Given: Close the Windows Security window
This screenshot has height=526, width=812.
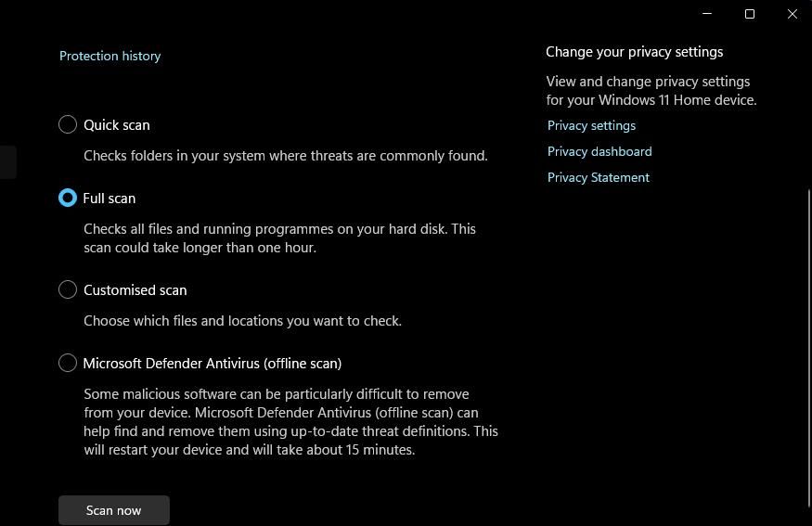Looking at the screenshot, I should 792,14.
